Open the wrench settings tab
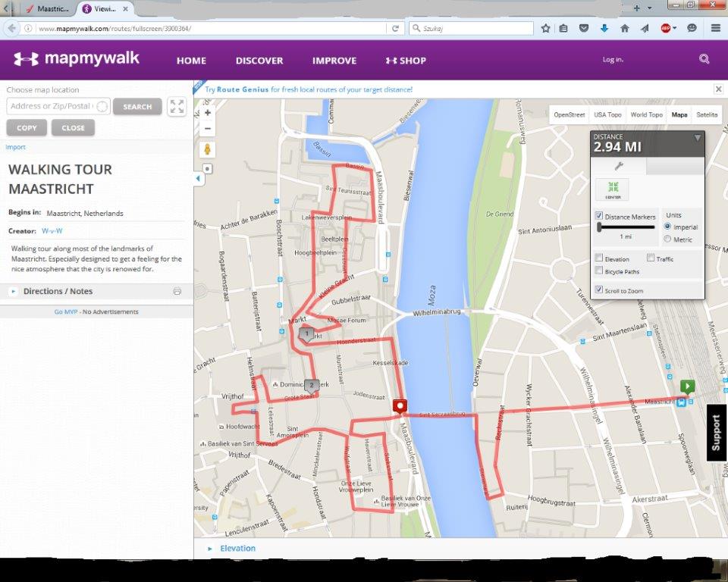Image resolution: width=728 pixels, height=582 pixels. [x=619, y=166]
